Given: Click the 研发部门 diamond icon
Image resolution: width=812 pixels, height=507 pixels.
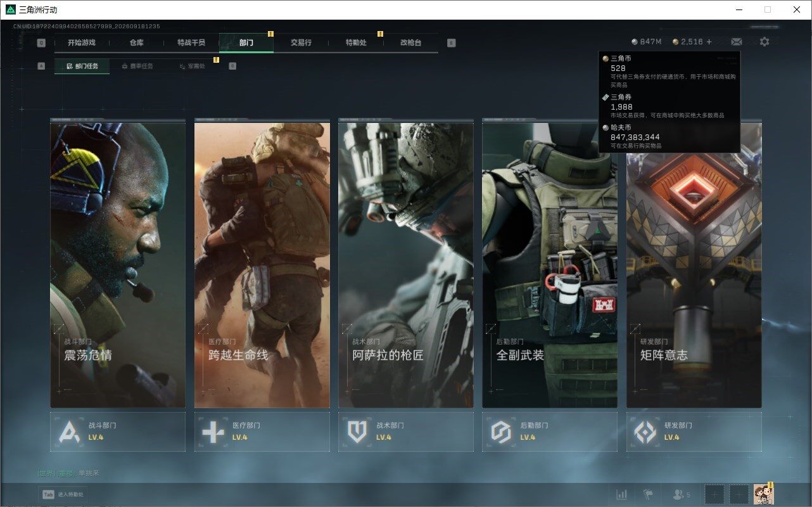Looking at the screenshot, I should point(645,432).
